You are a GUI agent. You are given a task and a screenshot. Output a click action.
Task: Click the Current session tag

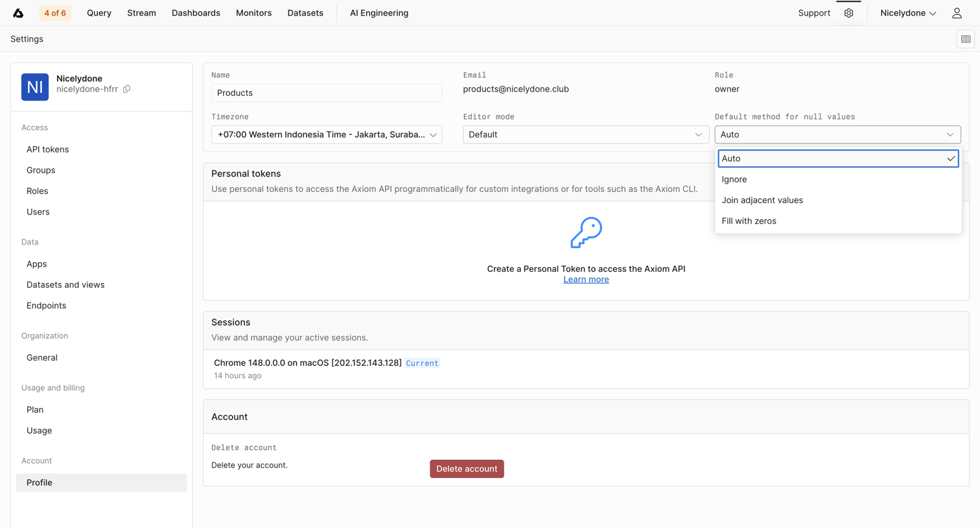(x=422, y=363)
